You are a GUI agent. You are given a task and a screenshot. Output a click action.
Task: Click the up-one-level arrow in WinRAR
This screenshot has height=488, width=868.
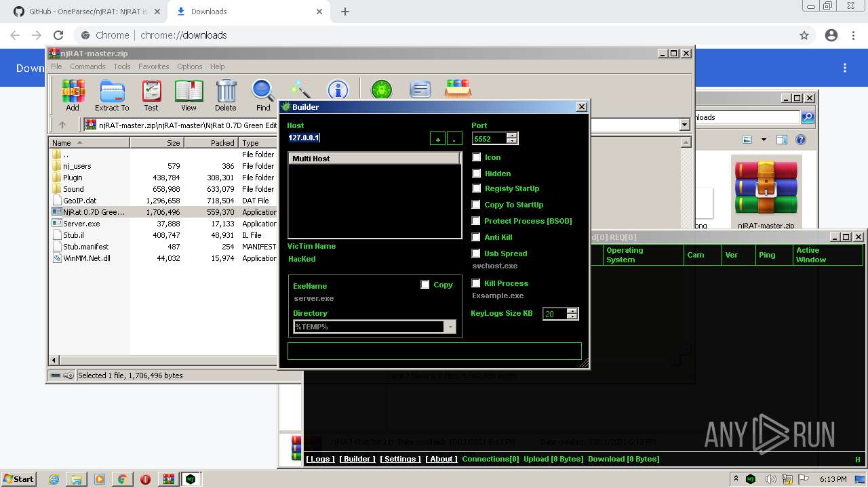point(62,125)
